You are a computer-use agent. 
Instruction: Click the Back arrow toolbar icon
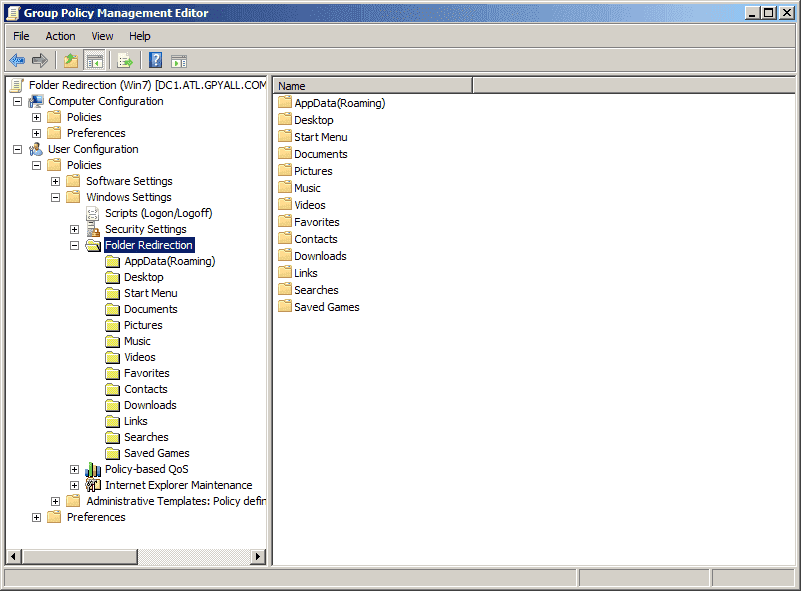pos(17,61)
